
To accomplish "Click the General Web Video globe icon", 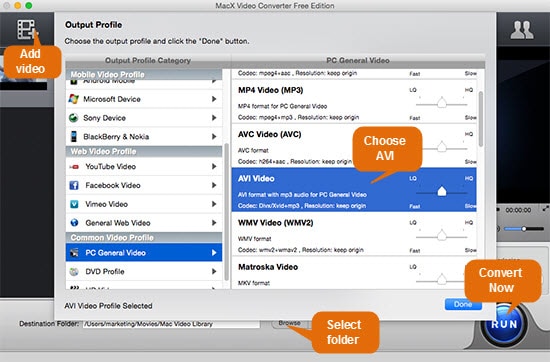I will pyautogui.click(x=74, y=223).
